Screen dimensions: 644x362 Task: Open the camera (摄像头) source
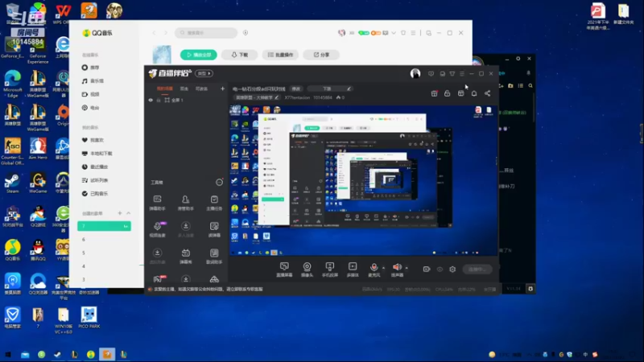[x=307, y=269]
